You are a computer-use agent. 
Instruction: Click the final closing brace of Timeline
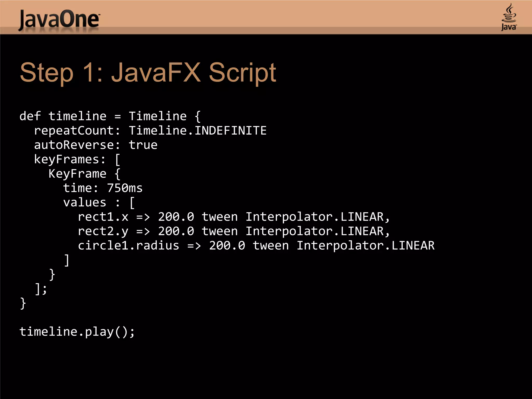pos(23,303)
